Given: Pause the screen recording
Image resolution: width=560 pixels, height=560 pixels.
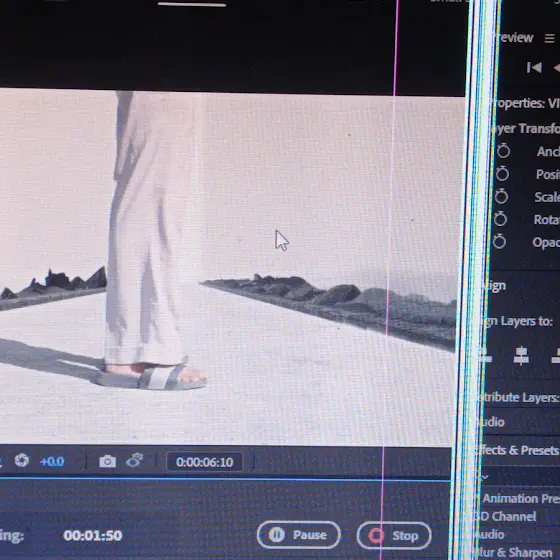Looking at the screenshot, I should (x=298, y=535).
